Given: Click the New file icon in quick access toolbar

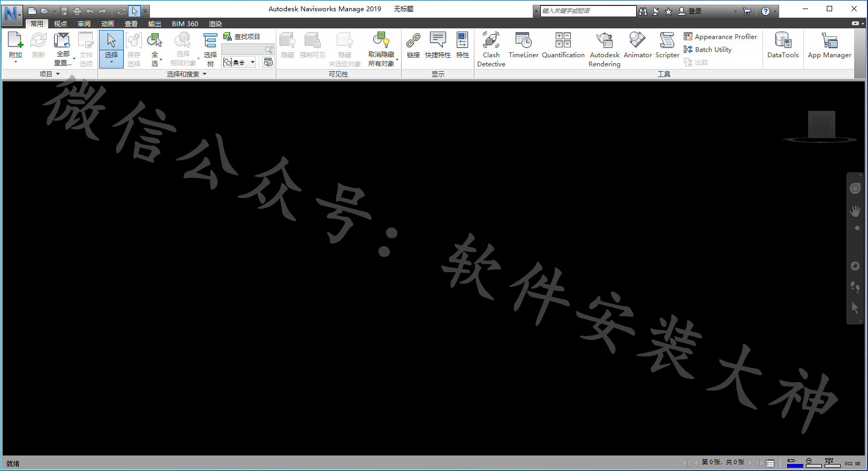Looking at the screenshot, I should 32,11.
